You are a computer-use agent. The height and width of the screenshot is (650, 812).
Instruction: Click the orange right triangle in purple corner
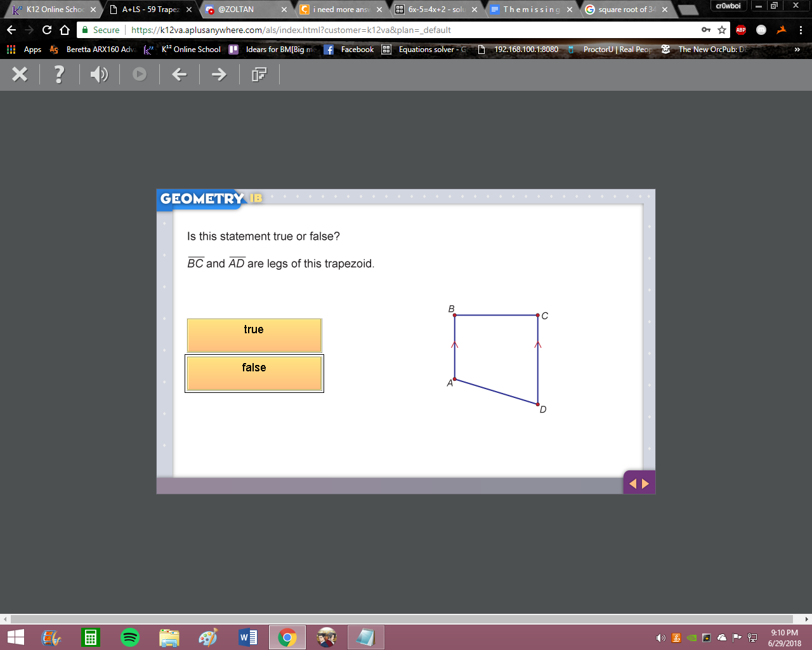point(646,484)
